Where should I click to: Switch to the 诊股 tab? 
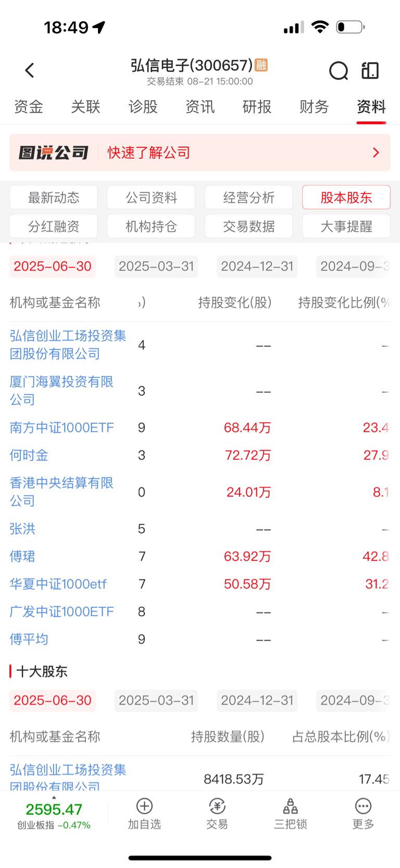143,107
